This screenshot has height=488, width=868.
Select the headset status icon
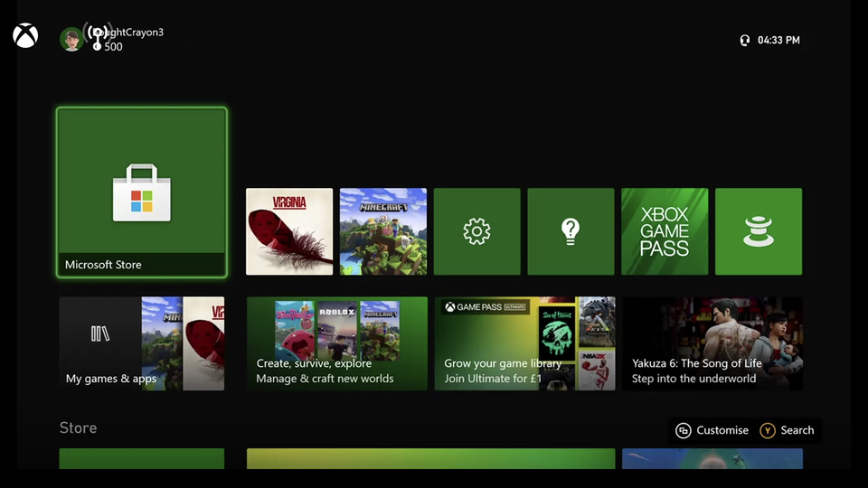point(744,41)
